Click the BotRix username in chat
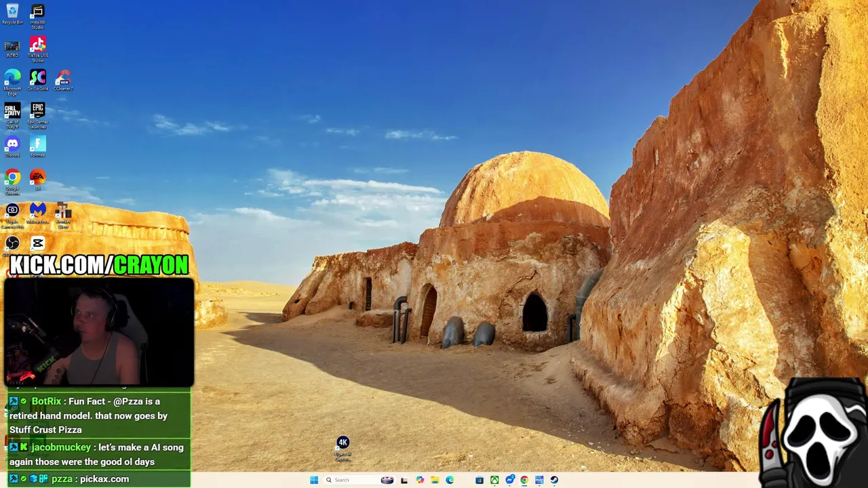868x488 pixels. point(46,401)
